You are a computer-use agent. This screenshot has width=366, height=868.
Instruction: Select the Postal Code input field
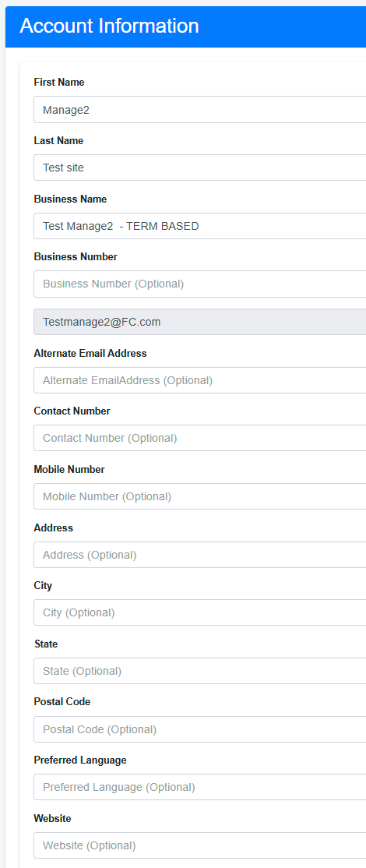(x=199, y=729)
